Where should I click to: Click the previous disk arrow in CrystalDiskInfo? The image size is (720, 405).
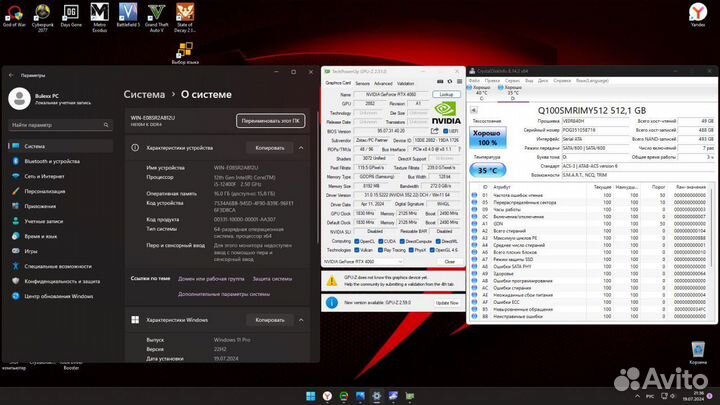(x=473, y=110)
